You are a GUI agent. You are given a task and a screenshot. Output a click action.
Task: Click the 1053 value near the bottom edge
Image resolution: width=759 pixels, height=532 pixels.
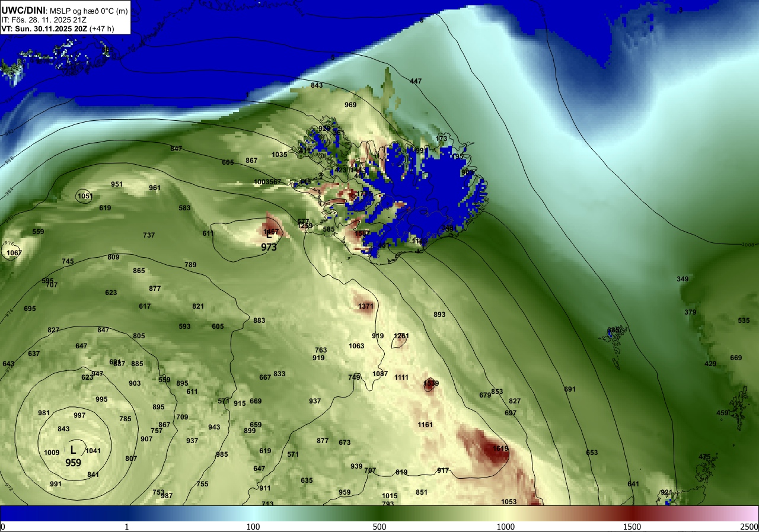coord(509,502)
